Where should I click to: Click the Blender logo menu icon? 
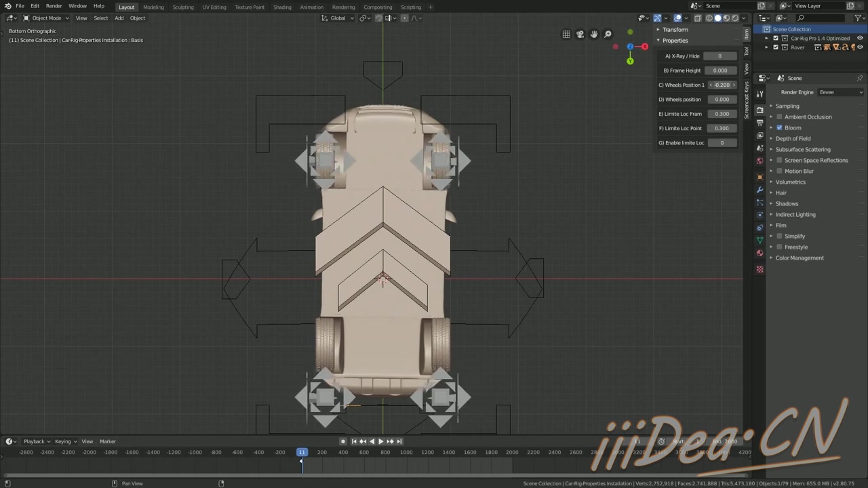7,6
